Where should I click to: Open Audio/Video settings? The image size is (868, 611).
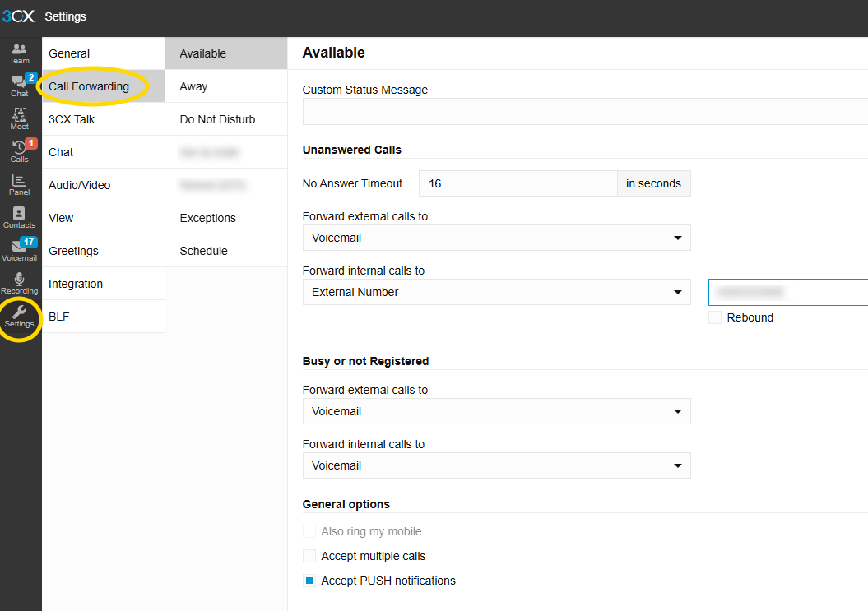pos(104,185)
